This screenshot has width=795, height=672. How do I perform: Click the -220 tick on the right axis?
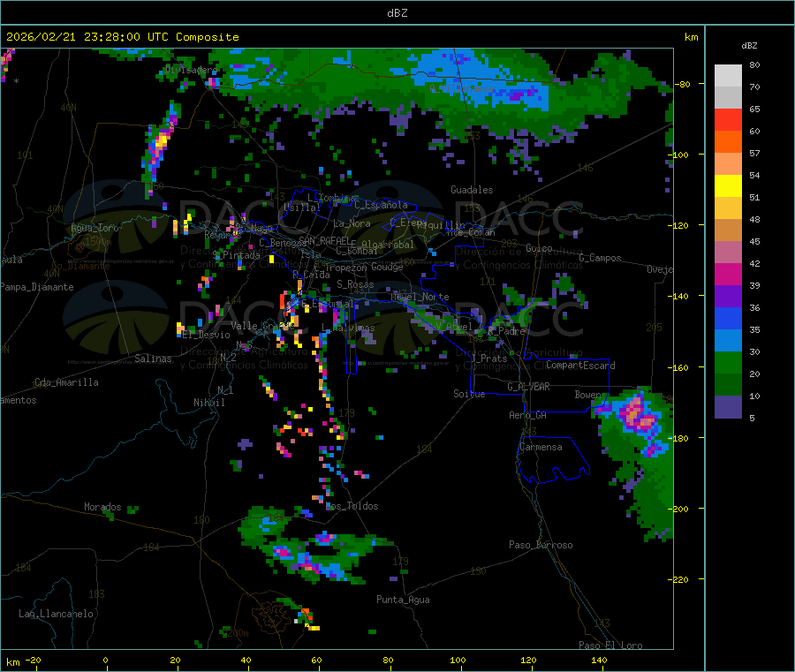[x=680, y=579]
